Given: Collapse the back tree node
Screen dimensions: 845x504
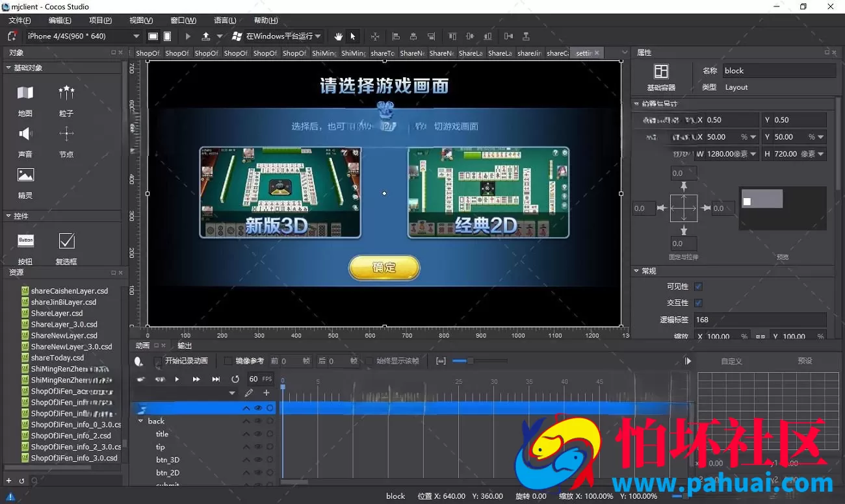Looking at the screenshot, I should [140, 421].
